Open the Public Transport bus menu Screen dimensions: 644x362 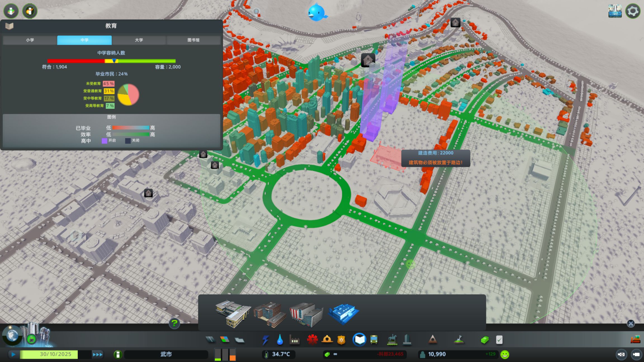click(374, 340)
